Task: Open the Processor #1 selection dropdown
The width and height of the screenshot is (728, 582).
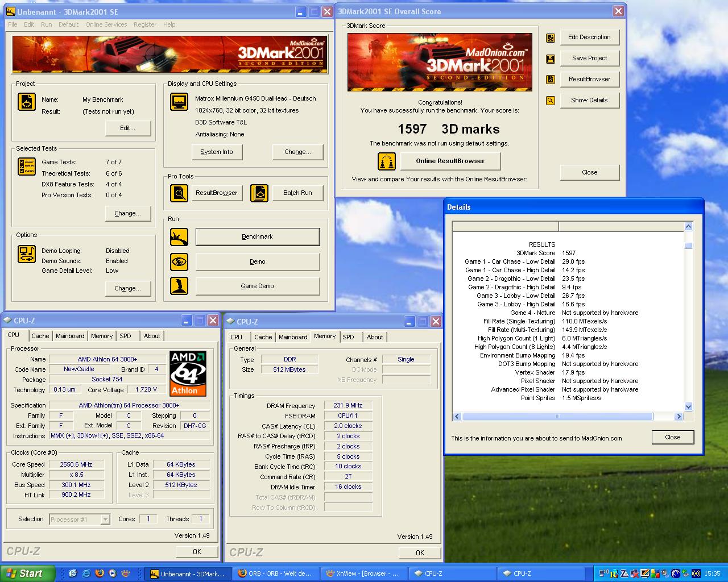Action: click(x=105, y=519)
